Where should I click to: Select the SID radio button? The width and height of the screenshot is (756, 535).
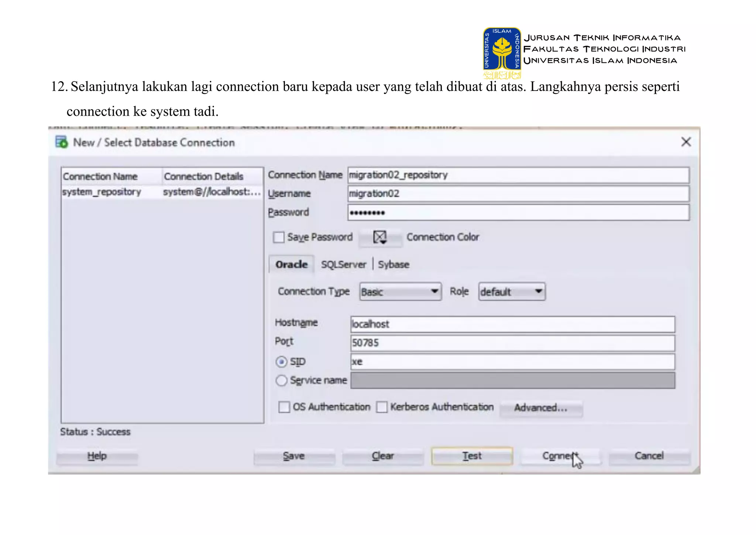point(281,362)
